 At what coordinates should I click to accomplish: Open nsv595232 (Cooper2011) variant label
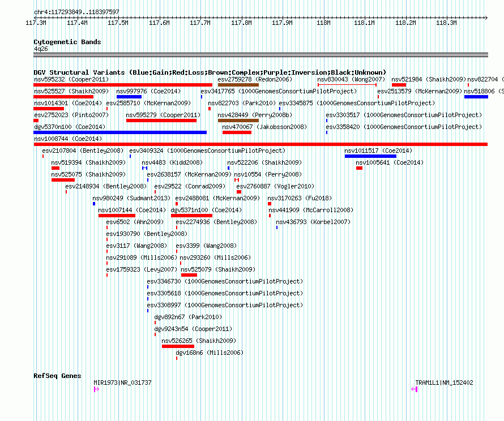point(71,79)
